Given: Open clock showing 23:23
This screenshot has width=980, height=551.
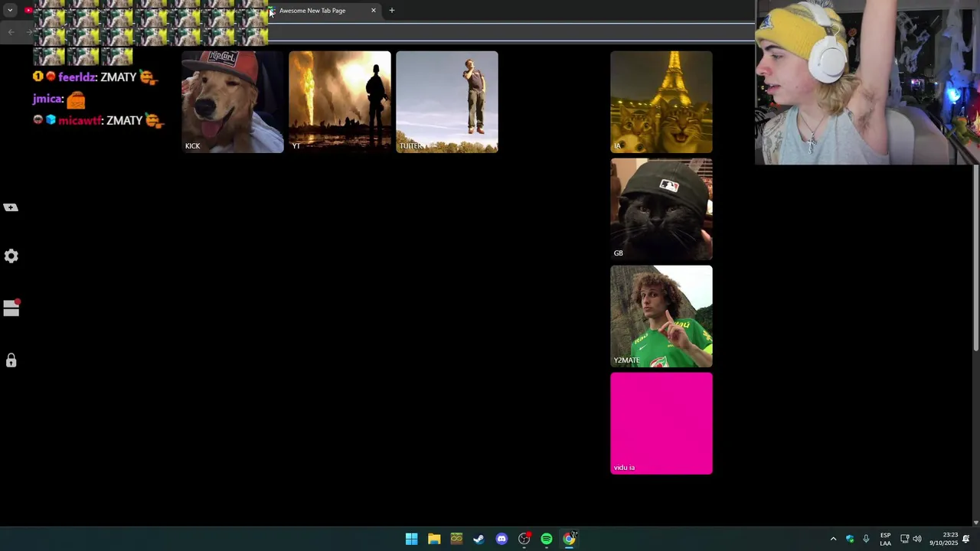Looking at the screenshot, I should pos(944,539).
